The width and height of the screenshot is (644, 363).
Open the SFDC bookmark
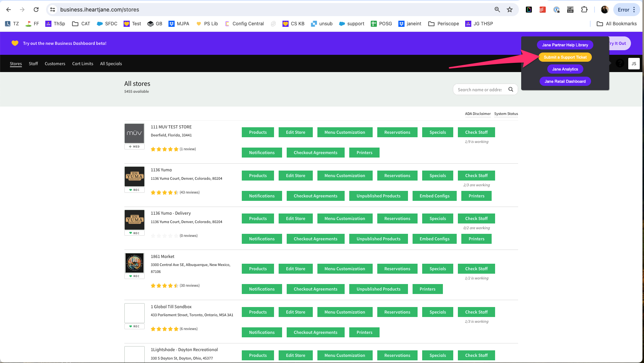107,24
